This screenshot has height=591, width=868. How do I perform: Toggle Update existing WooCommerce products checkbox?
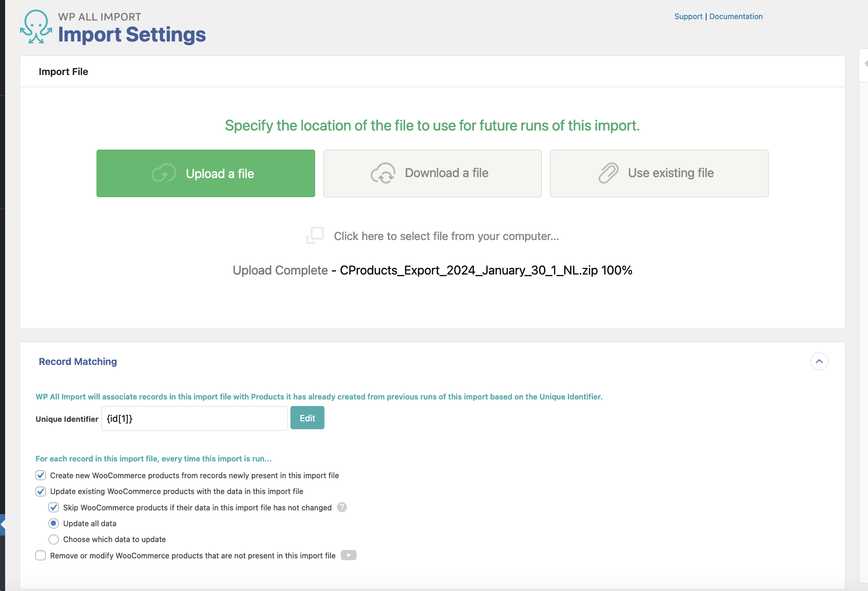coord(41,491)
